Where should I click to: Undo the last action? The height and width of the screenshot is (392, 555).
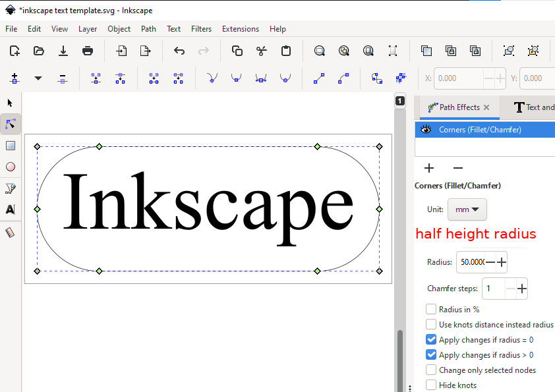(x=179, y=51)
